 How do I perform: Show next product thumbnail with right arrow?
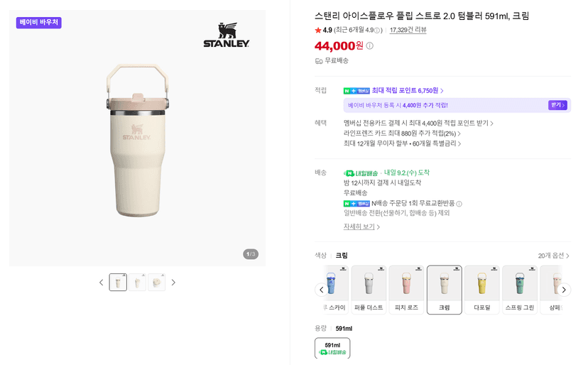click(173, 283)
